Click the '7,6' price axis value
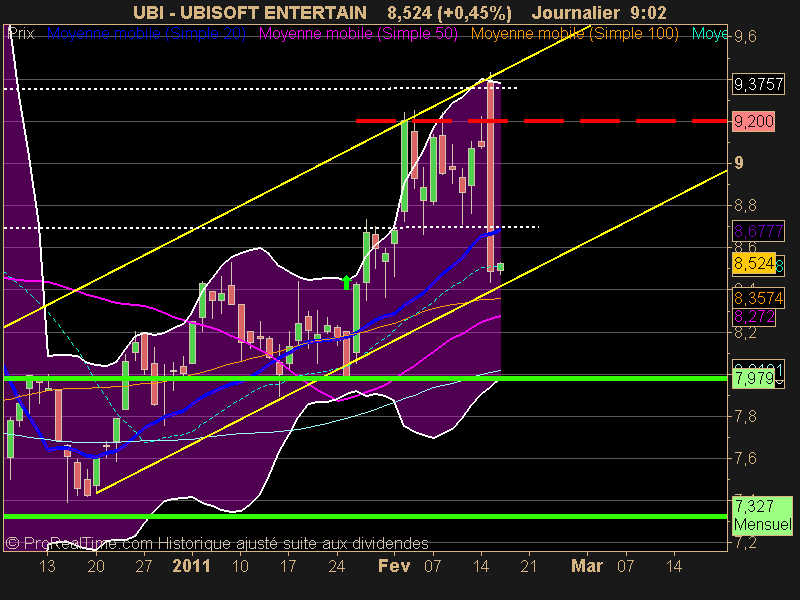Viewport: 800px width, 600px height. click(x=745, y=458)
